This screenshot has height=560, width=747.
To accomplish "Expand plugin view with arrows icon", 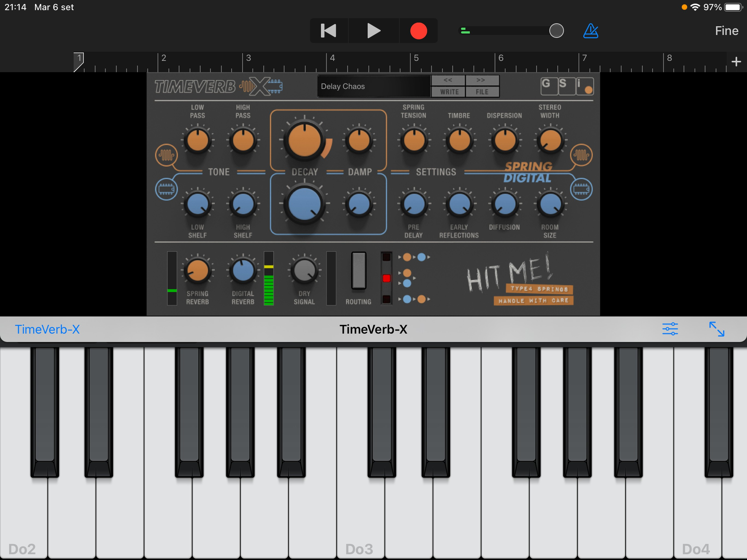I will click(717, 329).
